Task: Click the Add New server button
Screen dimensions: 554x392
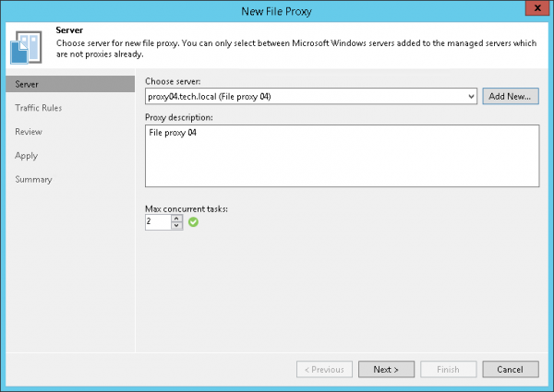Action: click(511, 96)
